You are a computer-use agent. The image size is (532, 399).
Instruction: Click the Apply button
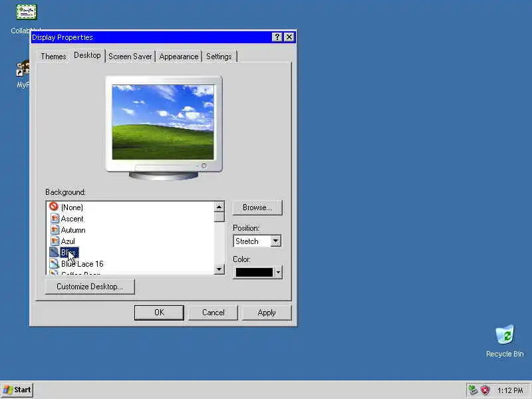tap(267, 313)
